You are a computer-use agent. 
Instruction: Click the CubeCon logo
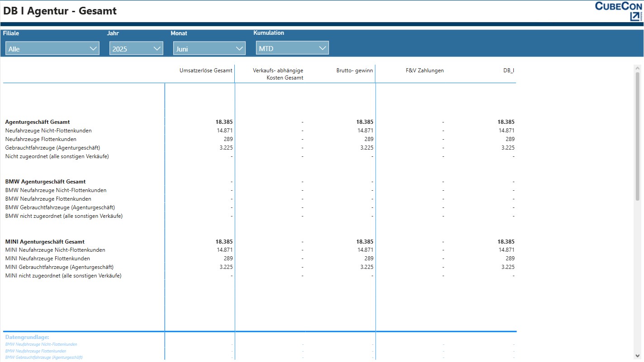click(618, 11)
